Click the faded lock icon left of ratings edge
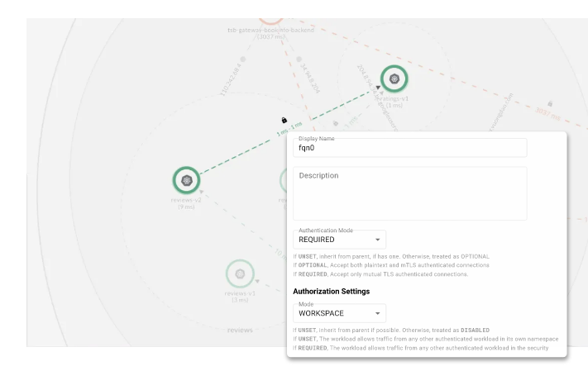This screenshot has height=371, width=588. [x=336, y=123]
